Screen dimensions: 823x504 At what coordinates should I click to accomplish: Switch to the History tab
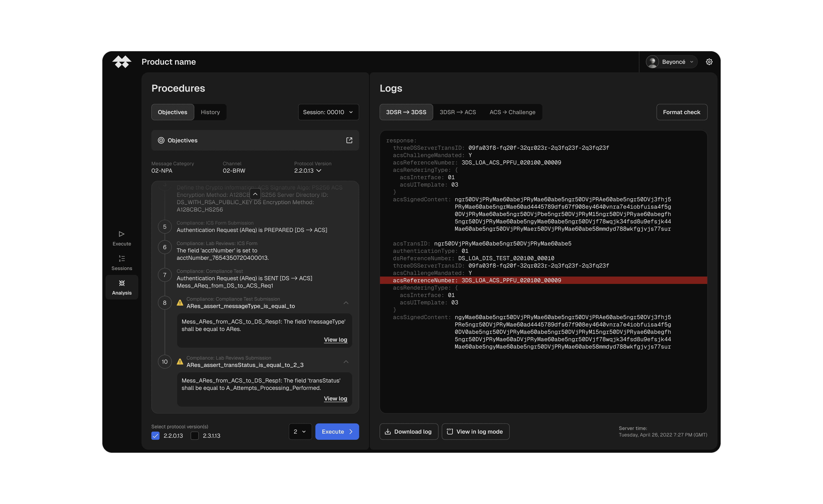[210, 112]
